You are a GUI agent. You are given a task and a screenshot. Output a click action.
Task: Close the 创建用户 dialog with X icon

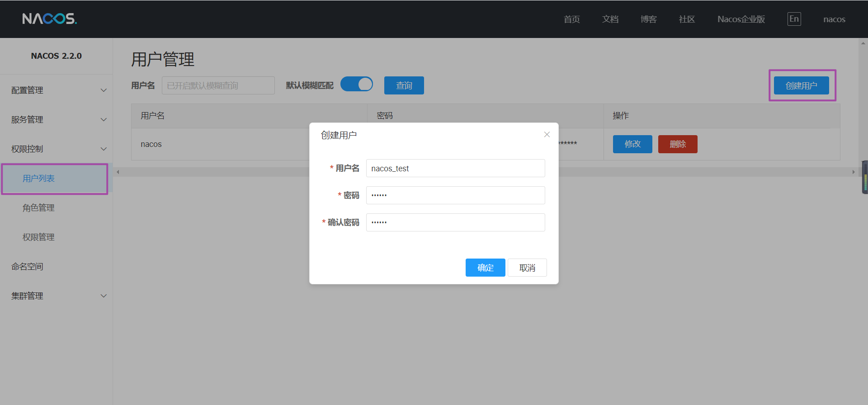point(547,135)
